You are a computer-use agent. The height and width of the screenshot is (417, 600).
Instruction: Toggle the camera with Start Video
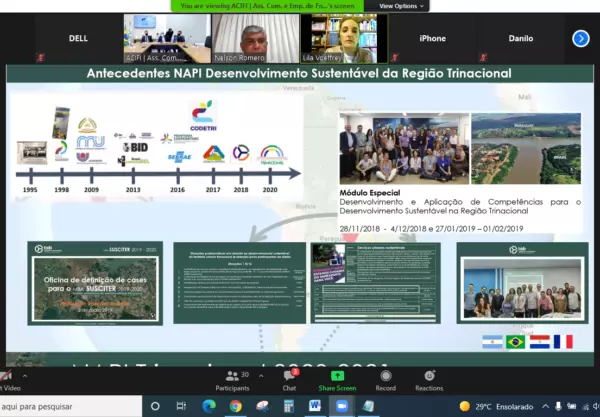(5, 379)
